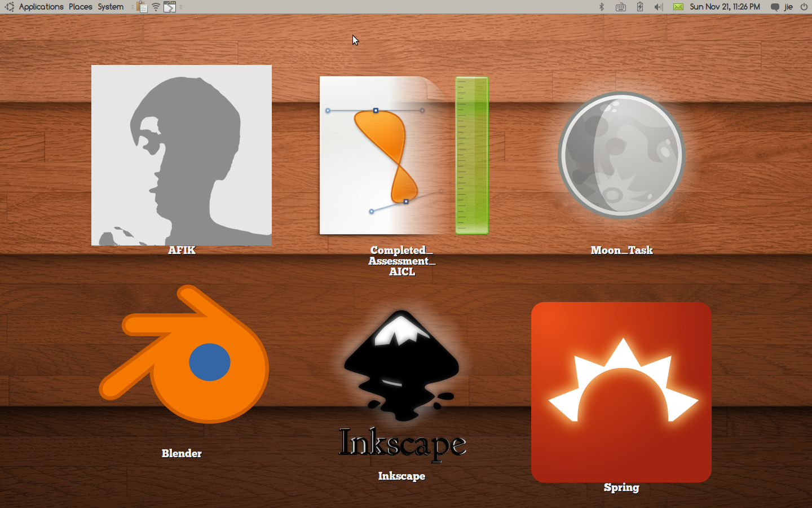Select the Blender label text
This screenshot has width=812, height=508.
(x=182, y=453)
